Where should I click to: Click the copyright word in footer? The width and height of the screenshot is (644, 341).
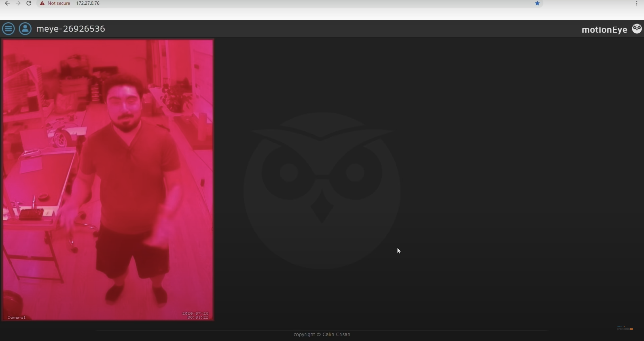click(304, 334)
